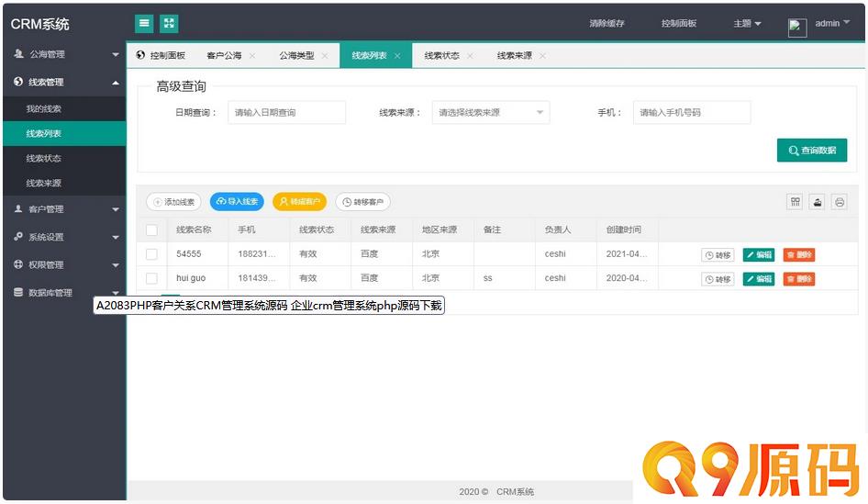Close the 线索来源 tab
The width and height of the screenshot is (868, 504).
(x=542, y=56)
